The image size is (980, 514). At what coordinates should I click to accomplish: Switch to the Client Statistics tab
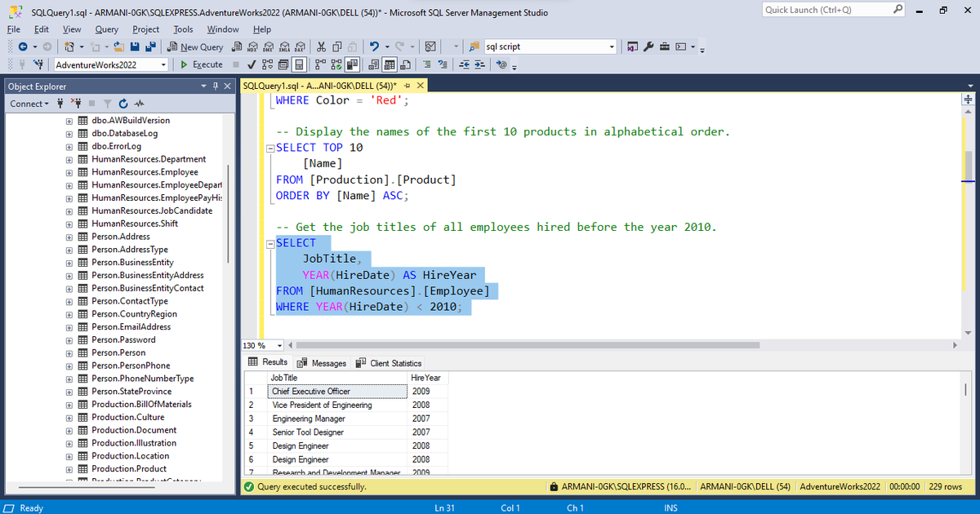pyautogui.click(x=388, y=363)
